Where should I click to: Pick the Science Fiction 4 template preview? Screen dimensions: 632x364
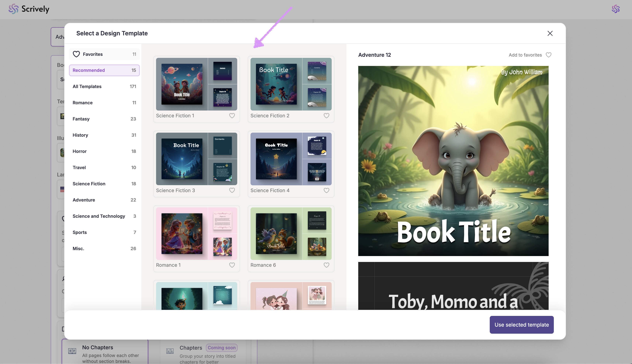pyautogui.click(x=291, y=159)
